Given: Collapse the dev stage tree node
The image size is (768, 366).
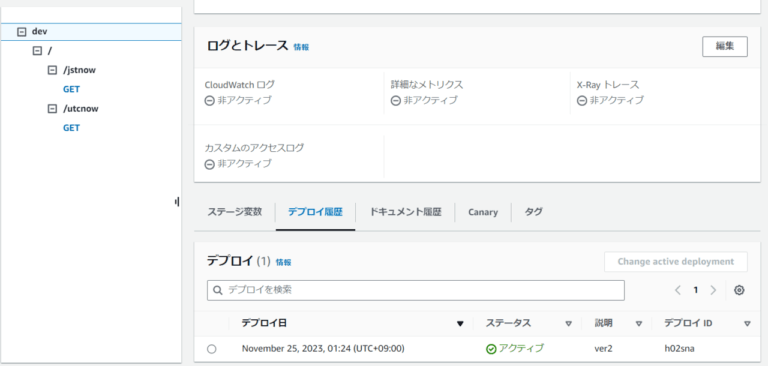Looking at the screenshot, I should pyautogui.click(x=21, y=31).
